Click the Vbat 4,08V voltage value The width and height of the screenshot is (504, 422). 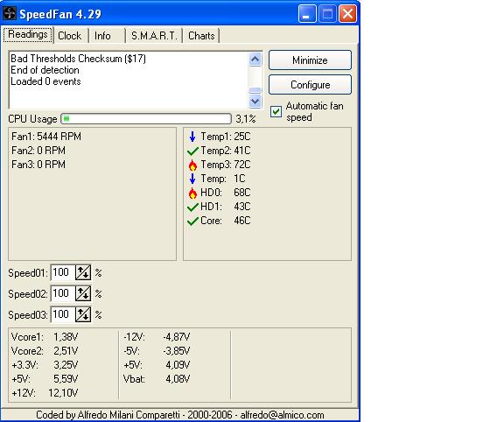(x=178, y=379)
